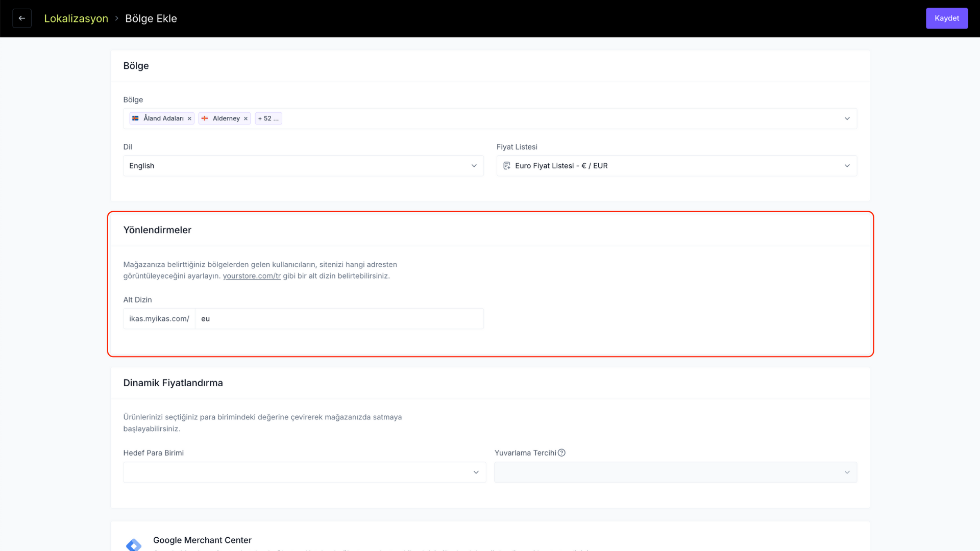Viewport: 980px width, 551px height.
Task: Expand the Bölge region dropdown chevron
Action: [847, 118]
